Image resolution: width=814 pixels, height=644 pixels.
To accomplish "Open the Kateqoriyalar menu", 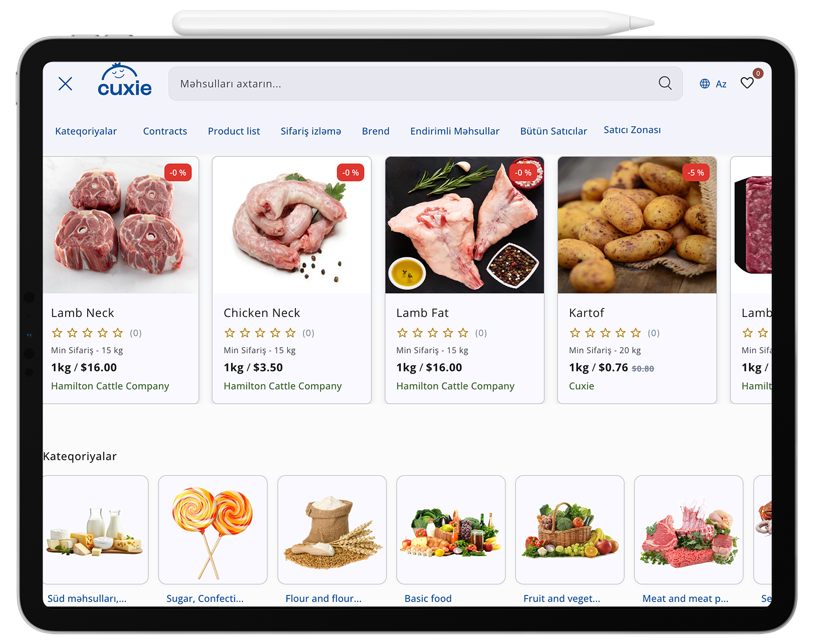I will click(x=86, y=131).
